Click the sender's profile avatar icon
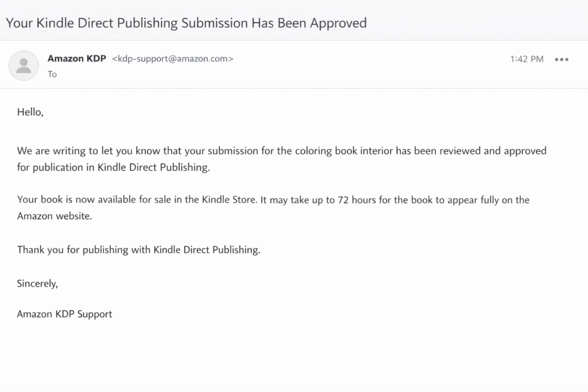 point(24,65)
